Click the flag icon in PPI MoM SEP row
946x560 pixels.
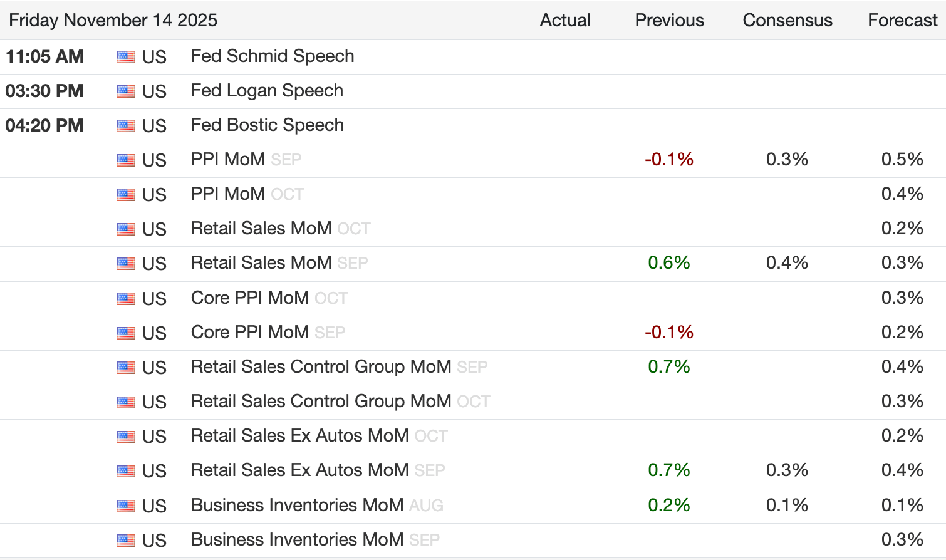(126, 160)
